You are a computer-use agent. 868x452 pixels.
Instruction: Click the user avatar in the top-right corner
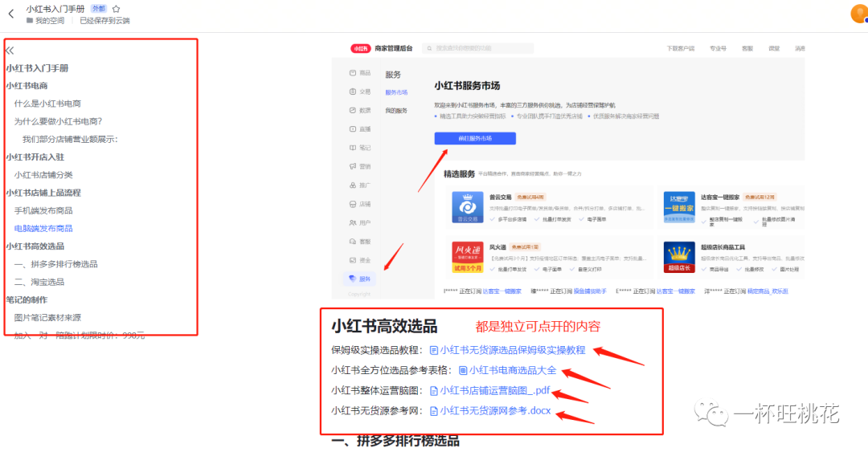[858, 14]
